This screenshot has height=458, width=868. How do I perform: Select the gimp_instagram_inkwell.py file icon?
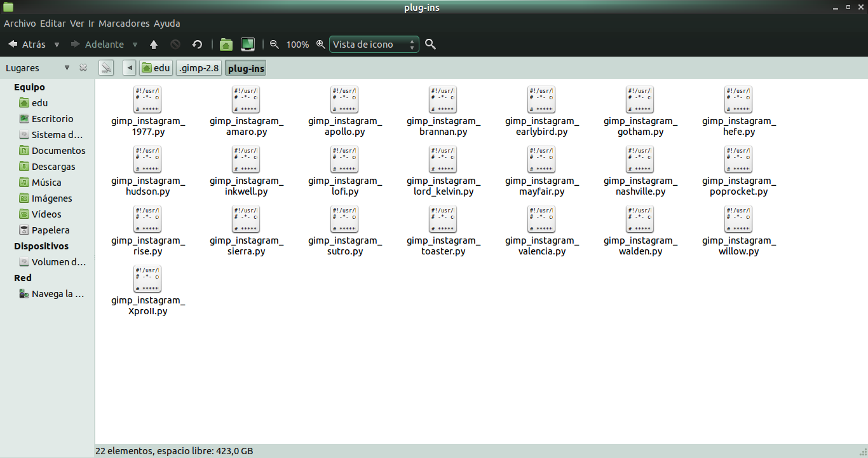pyautogui.click(x=246, y=160)
